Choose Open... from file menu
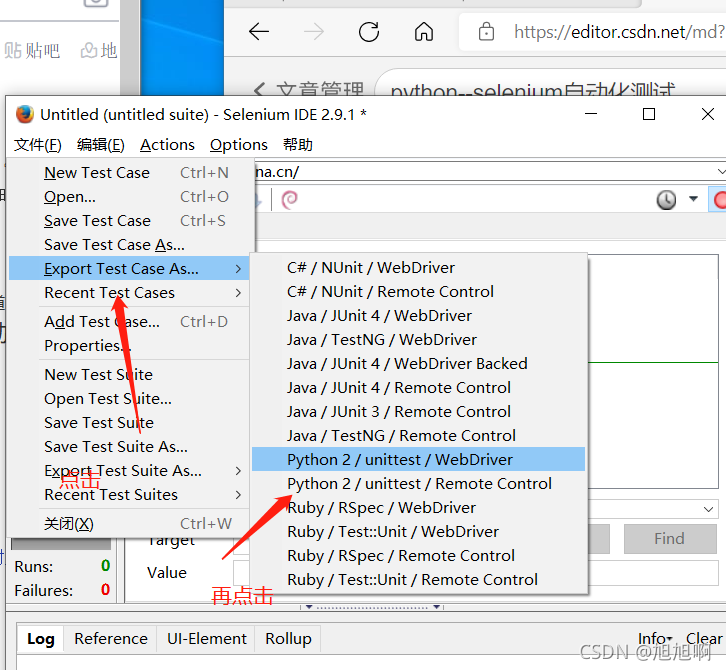Viewport: 726px width, 670px height. tap(131, 197)
